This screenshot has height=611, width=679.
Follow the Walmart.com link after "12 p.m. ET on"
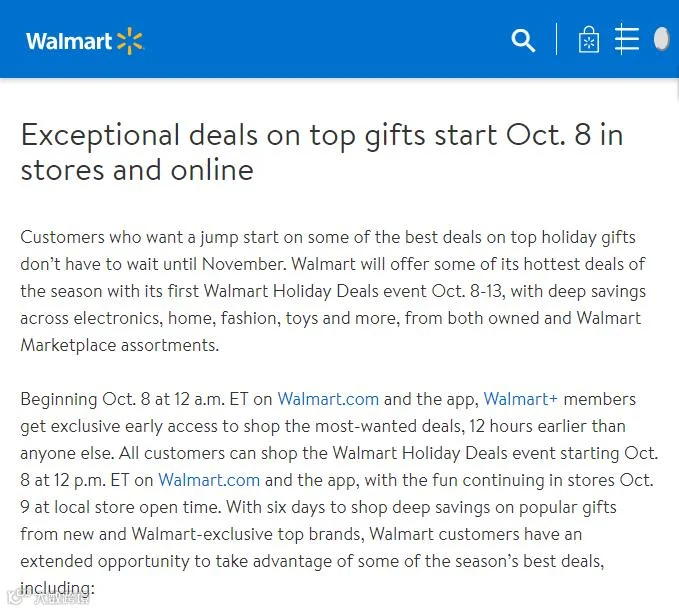pos(209,480)
